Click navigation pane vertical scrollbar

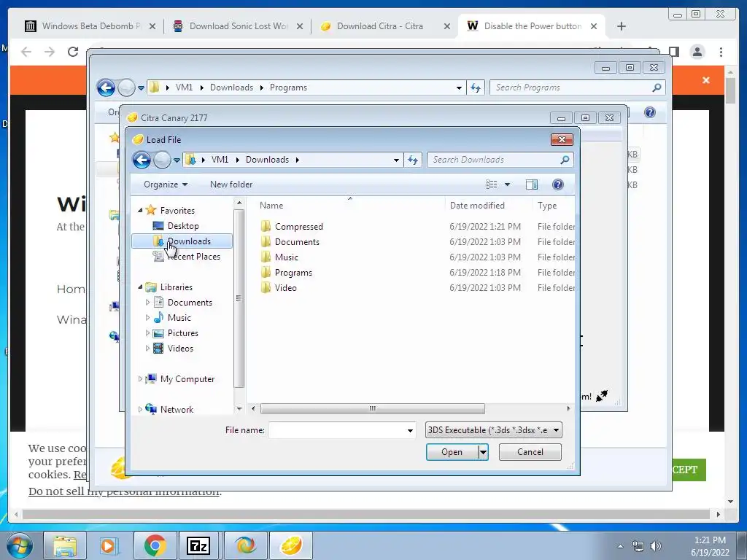tap(239, 298)
